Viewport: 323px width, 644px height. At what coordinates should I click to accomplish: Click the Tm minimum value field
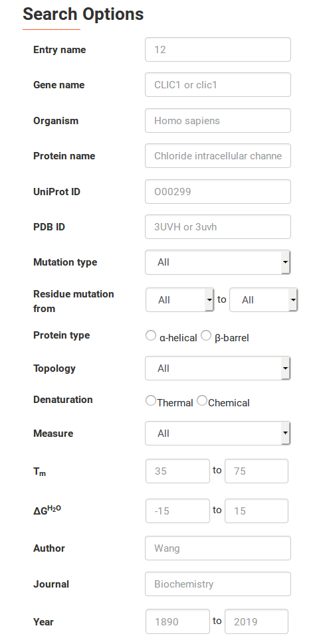click(178, 471)
